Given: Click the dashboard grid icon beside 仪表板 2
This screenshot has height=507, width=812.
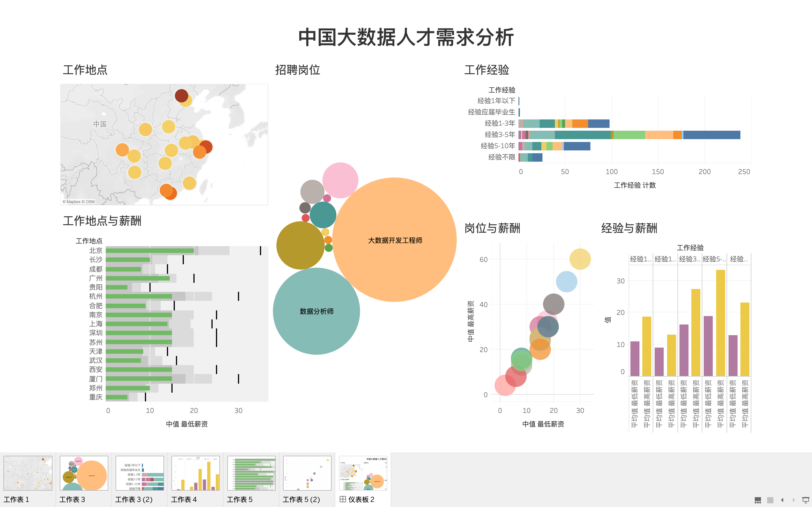Looking at the screenshot, I should coord(342,499).
